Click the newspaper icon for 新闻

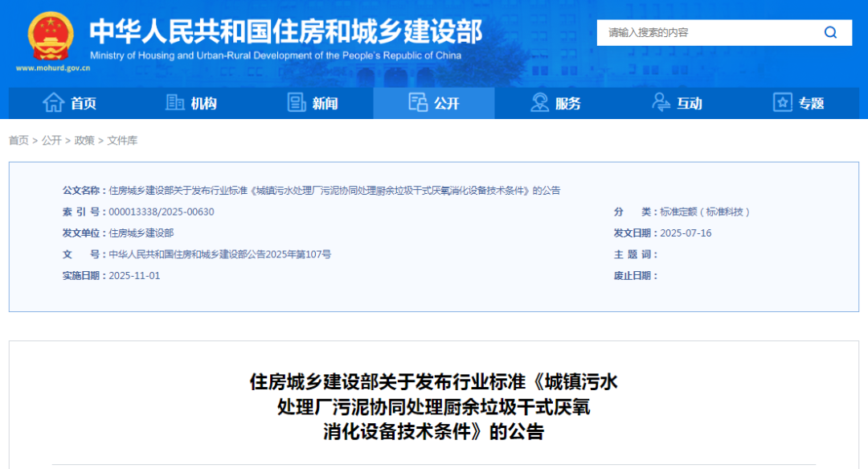point(297,103)
